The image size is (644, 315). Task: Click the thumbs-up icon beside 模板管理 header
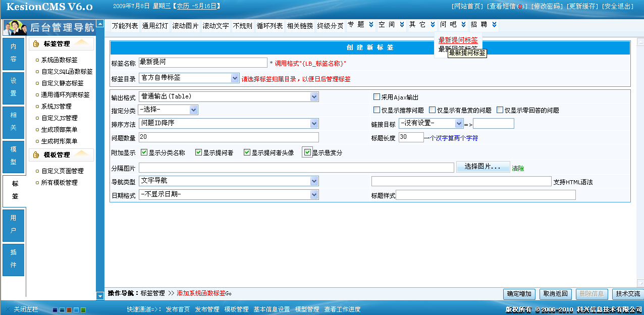[36, 155]
